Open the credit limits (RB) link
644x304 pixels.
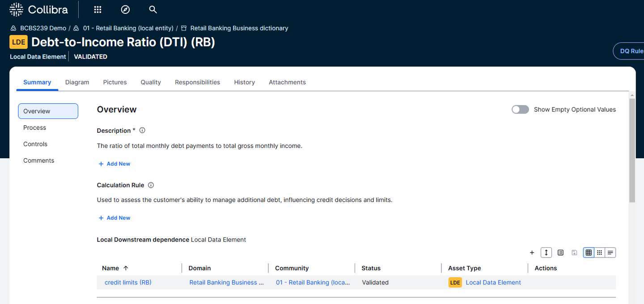128,283
